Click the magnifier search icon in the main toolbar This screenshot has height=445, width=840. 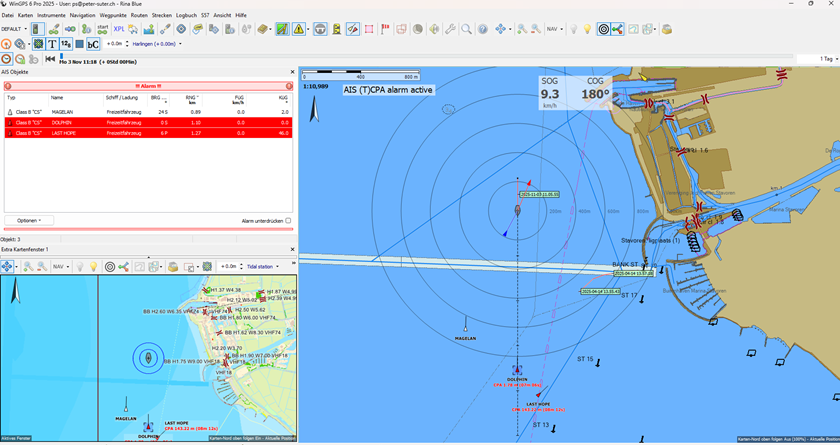(x=467, y=29)
